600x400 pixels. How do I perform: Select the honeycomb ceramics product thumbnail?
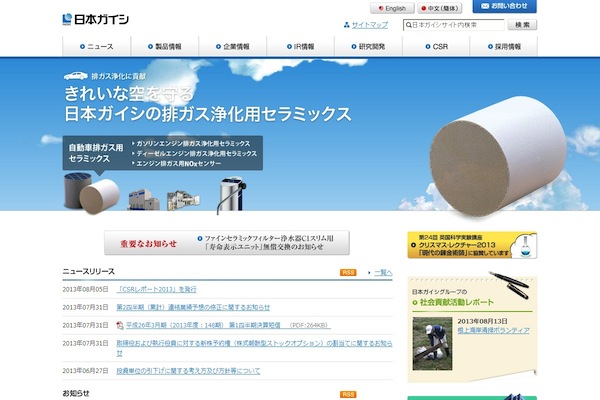[92, 193]
